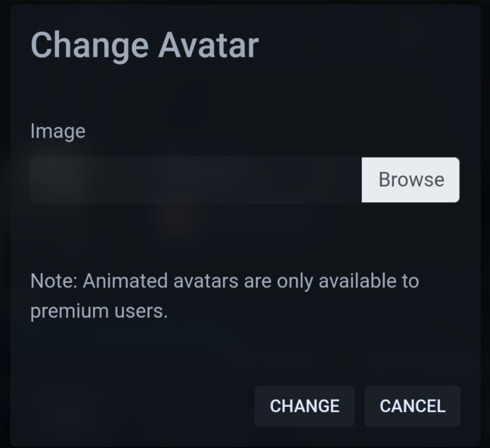
Task: Click the "Image" field label
Action: (x=58, y=131)
